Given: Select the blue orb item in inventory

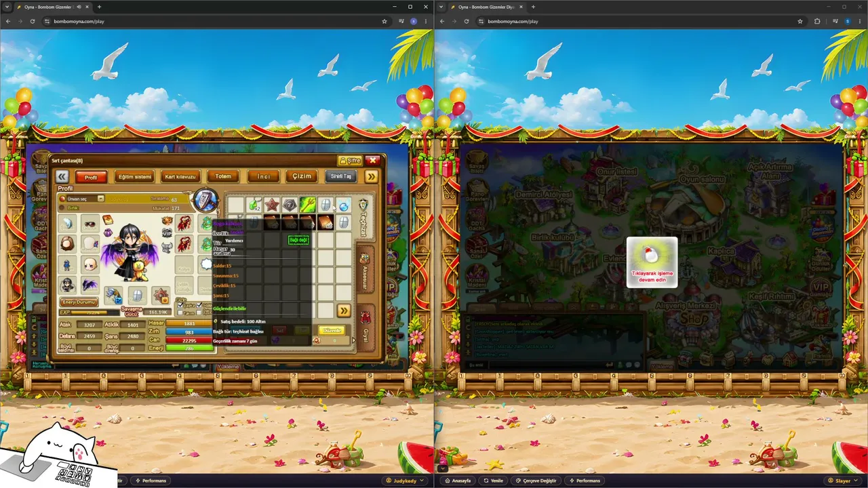Looking at the screenshot, I should (x=343, y=205).
